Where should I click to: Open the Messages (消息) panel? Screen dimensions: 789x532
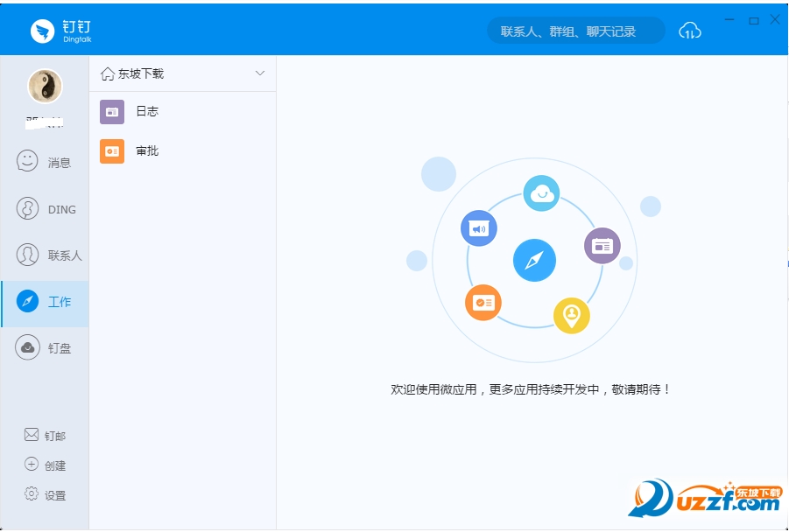pos(44,161)
